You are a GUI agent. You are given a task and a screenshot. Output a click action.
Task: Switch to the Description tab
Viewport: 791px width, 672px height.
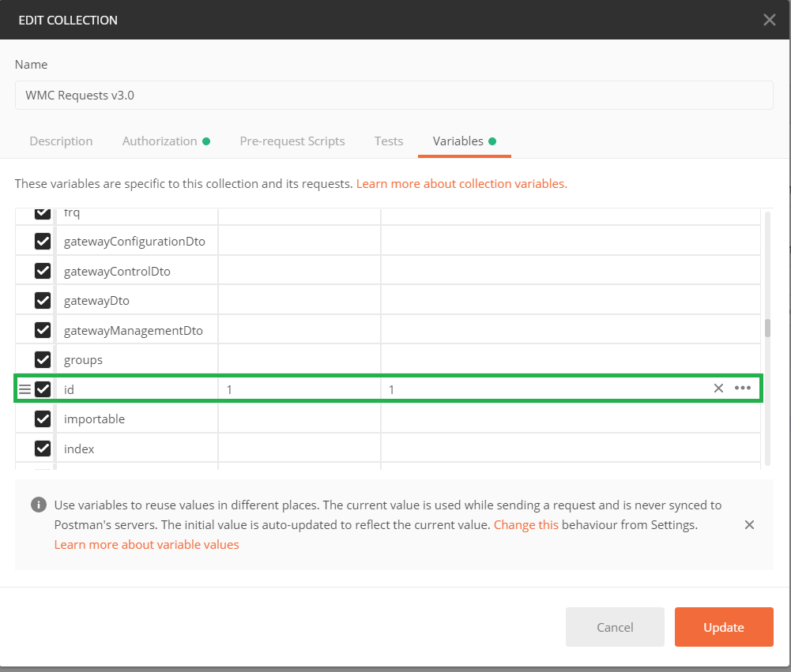pos(61,141)
